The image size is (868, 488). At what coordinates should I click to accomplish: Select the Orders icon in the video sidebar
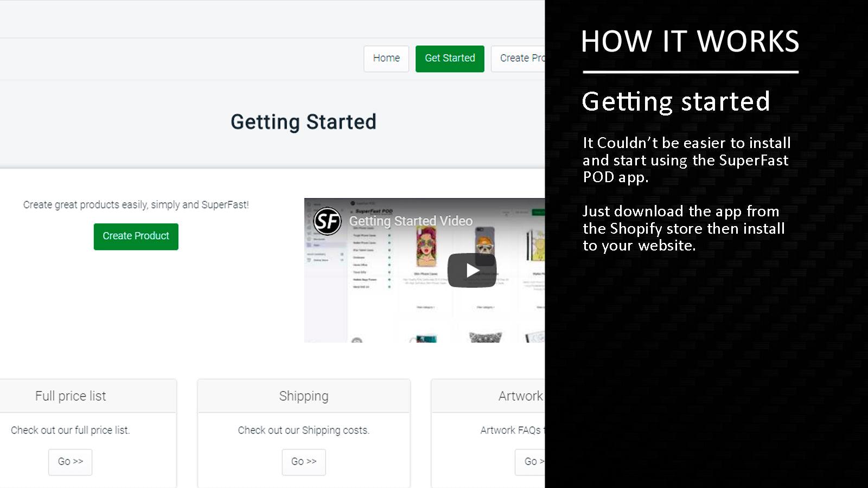[309, 210]
